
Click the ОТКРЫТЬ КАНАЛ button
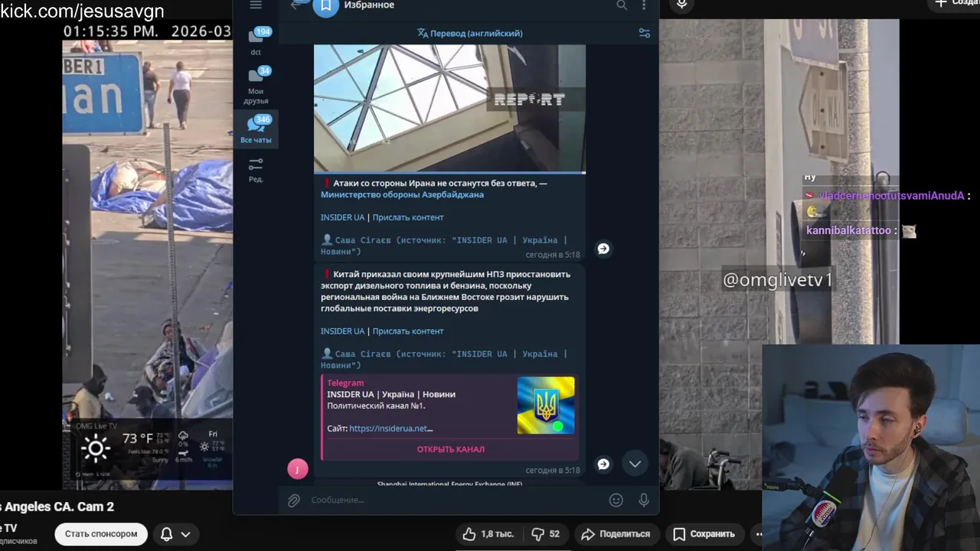[x=450, y=449]
